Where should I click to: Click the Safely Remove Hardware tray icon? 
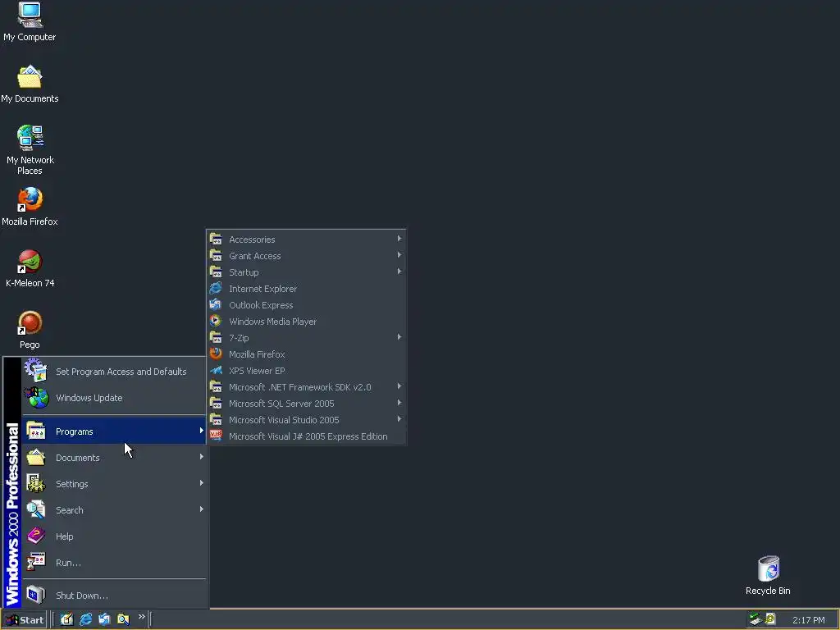(756, 619)
